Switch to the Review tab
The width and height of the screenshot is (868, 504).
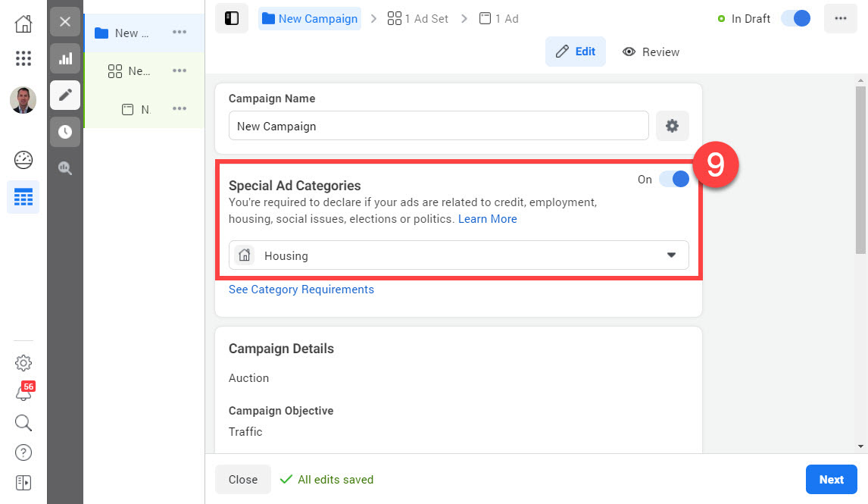[650, 52]
